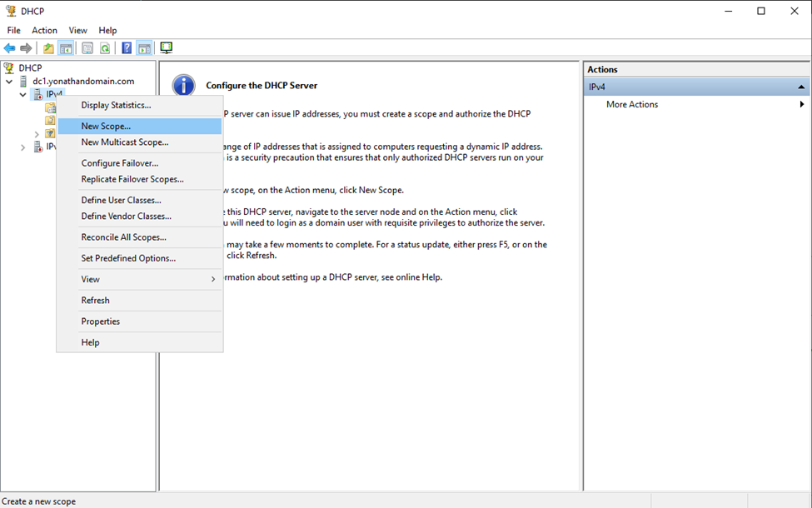Choose Help at bottom of context menu

click(x=140, y=342)
